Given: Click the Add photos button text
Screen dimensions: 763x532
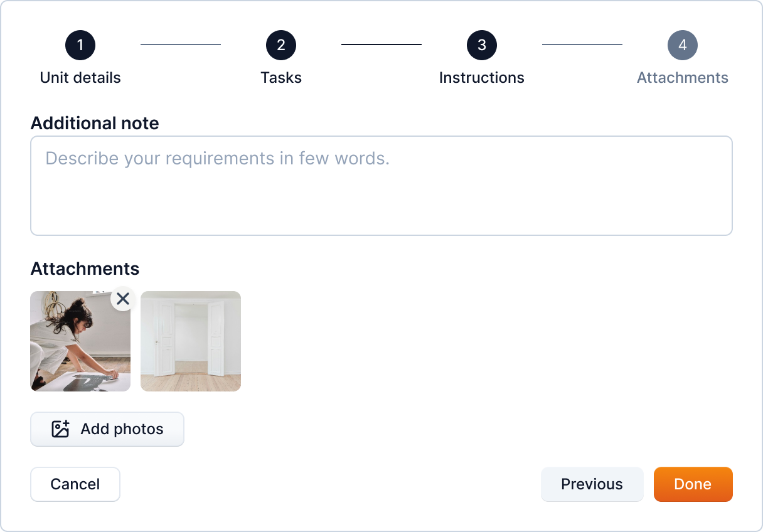Looking at the screenshot, I should point(122,429).
